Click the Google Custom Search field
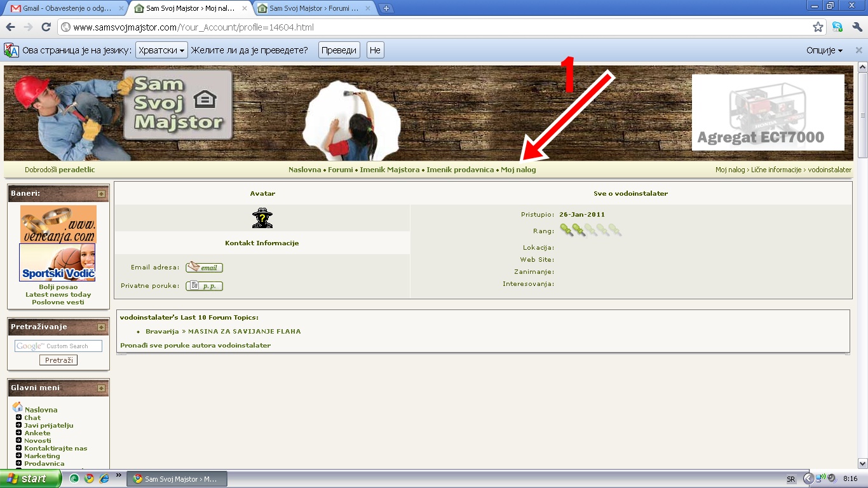 [x=58, y=346]
